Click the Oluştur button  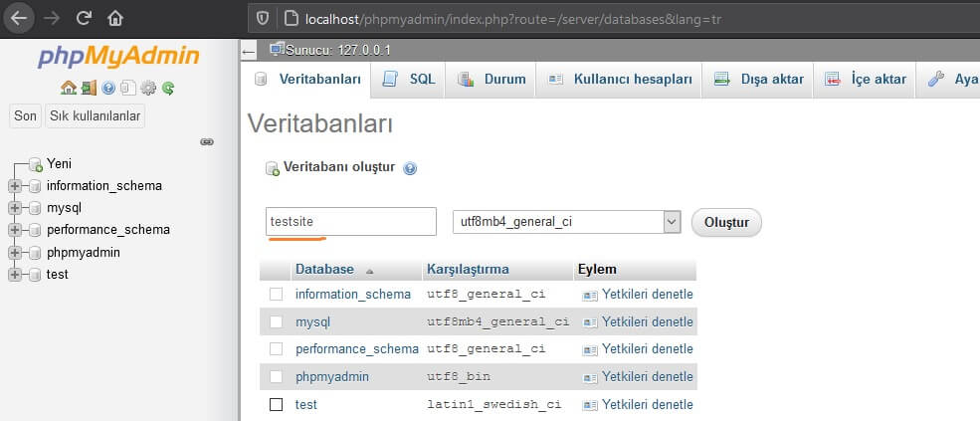pyautogui.click(x=726, y=223)
